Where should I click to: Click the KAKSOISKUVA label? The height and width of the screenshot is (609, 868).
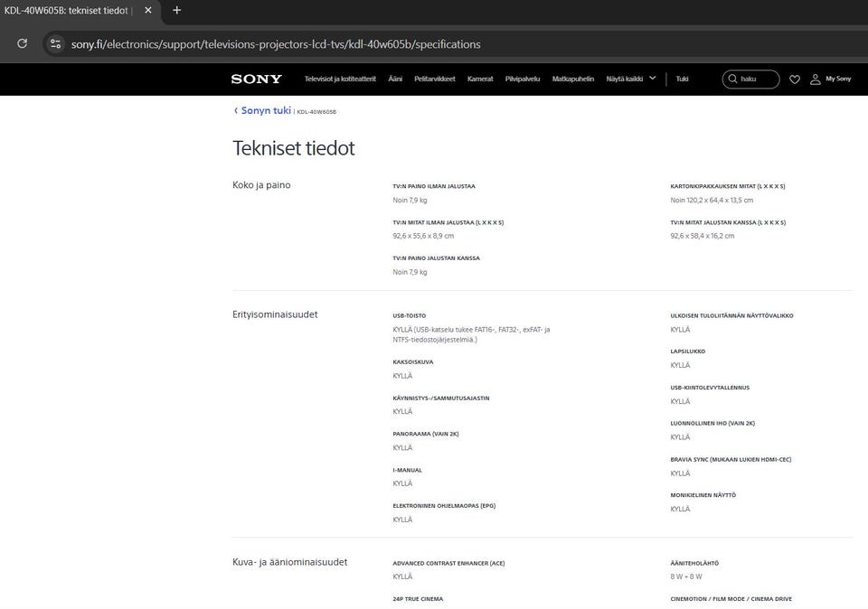(x=413, y=362)
